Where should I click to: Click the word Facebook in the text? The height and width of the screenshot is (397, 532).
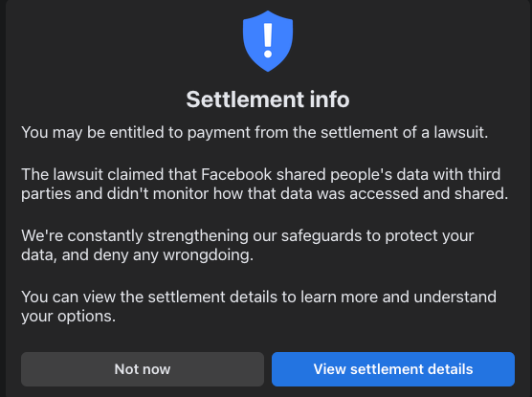(x=236, y=174)
